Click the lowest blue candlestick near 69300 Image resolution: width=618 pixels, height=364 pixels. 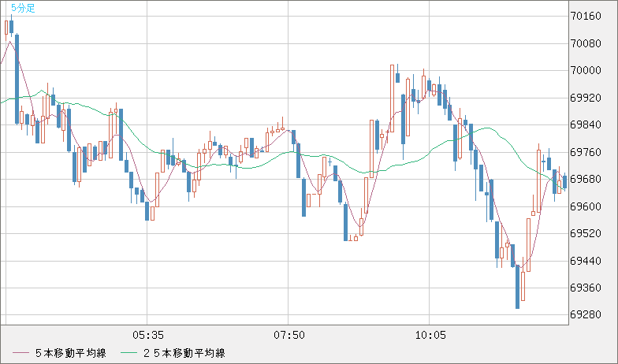pyautogui.click(x=517, y=287)
